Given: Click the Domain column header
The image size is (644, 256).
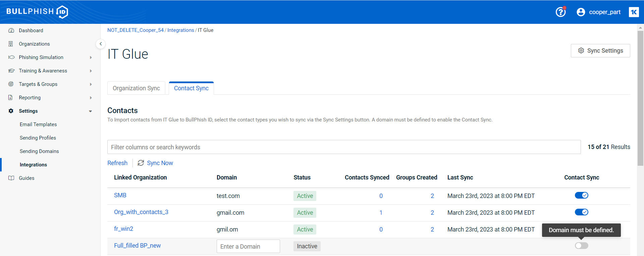Looking at the screenshot, I should pyautogui.click(x=227, y=177).
